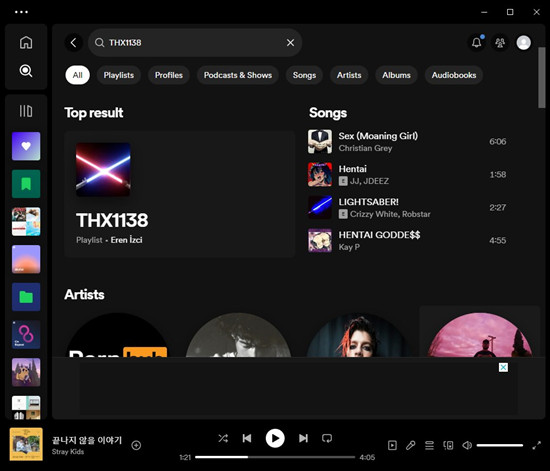Viewport: 550px width, 471px height.
Task: Open Now Playing view icon
Action: pos(392,445)
